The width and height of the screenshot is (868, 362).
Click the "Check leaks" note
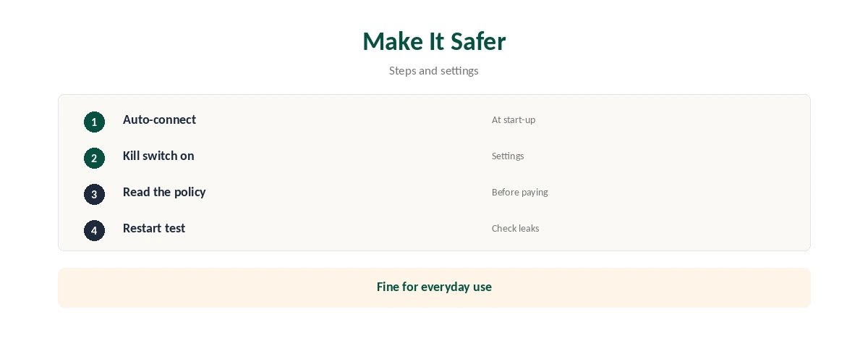pos(516,228)
